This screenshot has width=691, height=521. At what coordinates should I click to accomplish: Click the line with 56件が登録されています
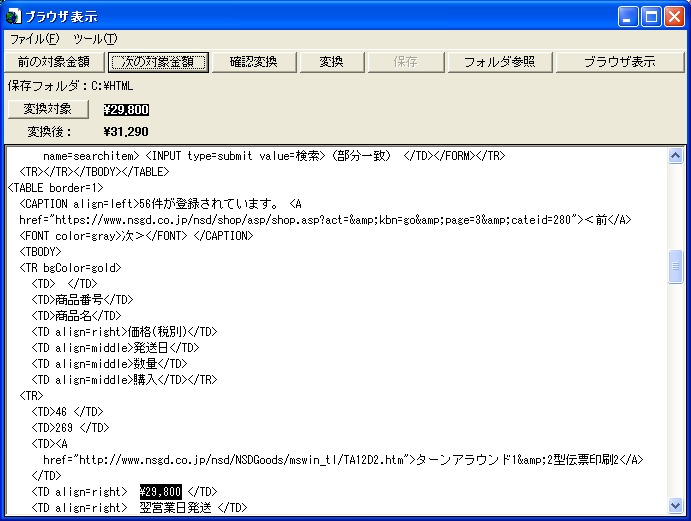pos(160,204)
